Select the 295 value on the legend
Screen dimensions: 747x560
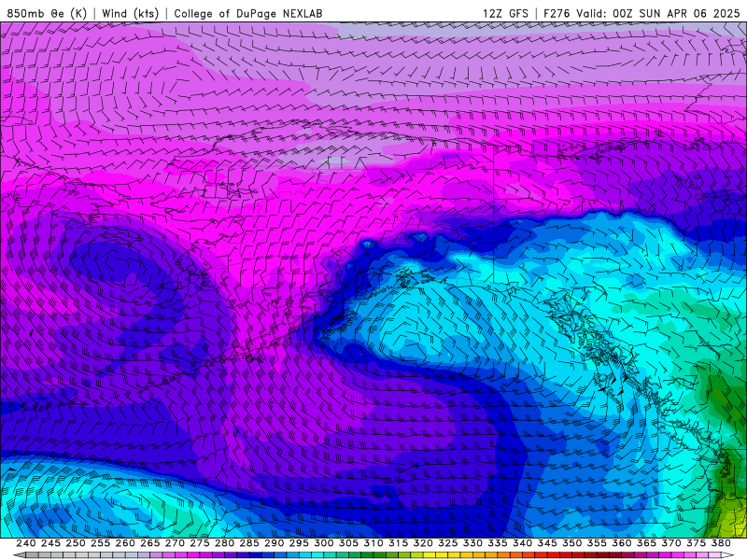tap(299, 543)
